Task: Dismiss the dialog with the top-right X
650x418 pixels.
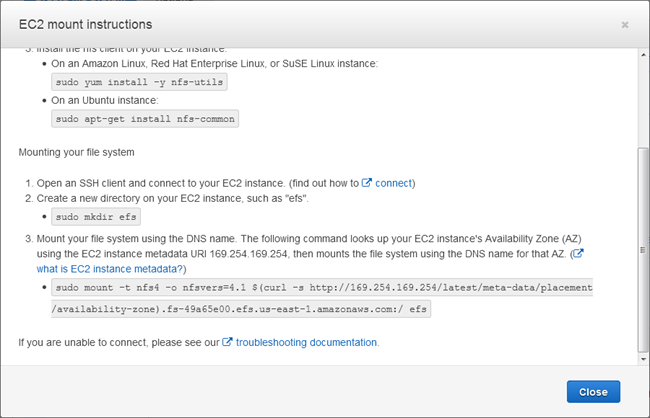Action: 625,23
